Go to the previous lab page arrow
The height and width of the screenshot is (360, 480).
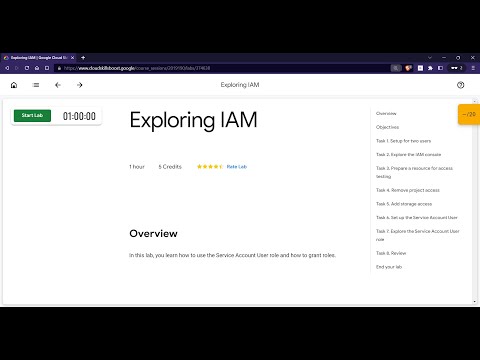click(x=58, y=85)
